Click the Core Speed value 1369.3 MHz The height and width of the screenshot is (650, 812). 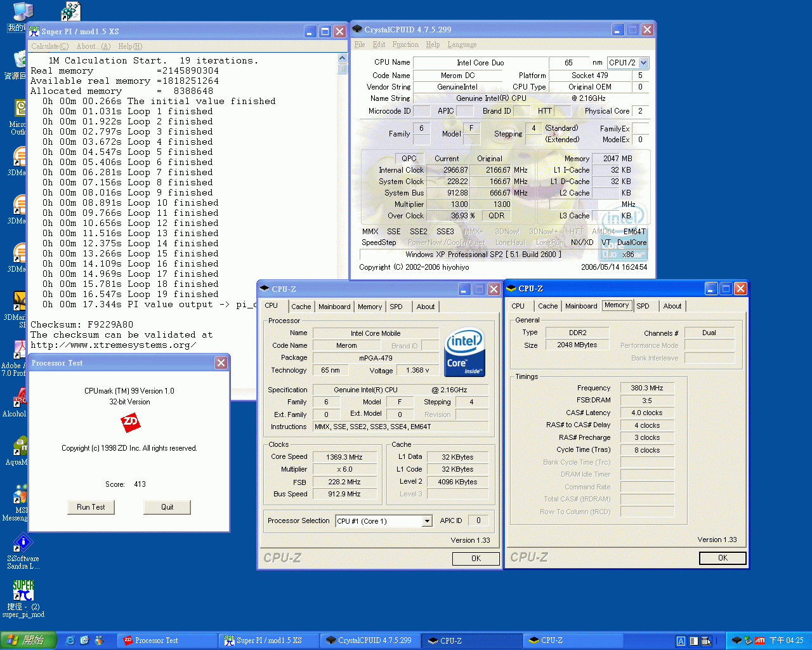pos(344,457)
